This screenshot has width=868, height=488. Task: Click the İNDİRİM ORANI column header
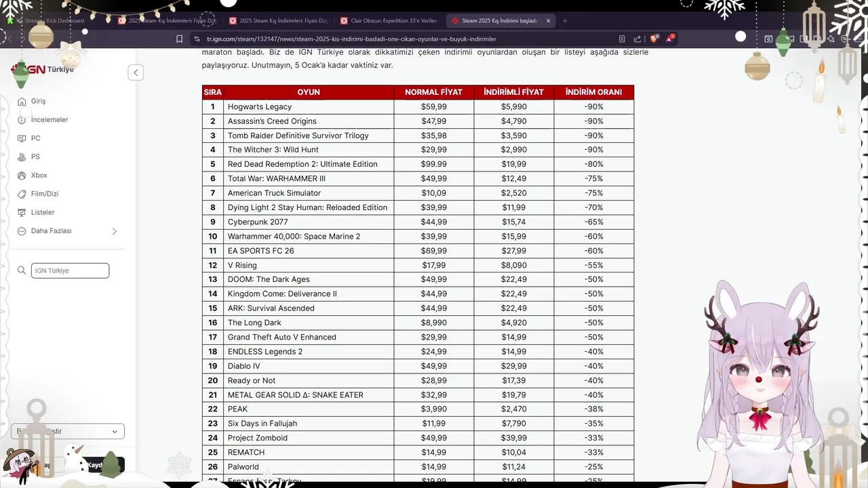click(593, 92)
